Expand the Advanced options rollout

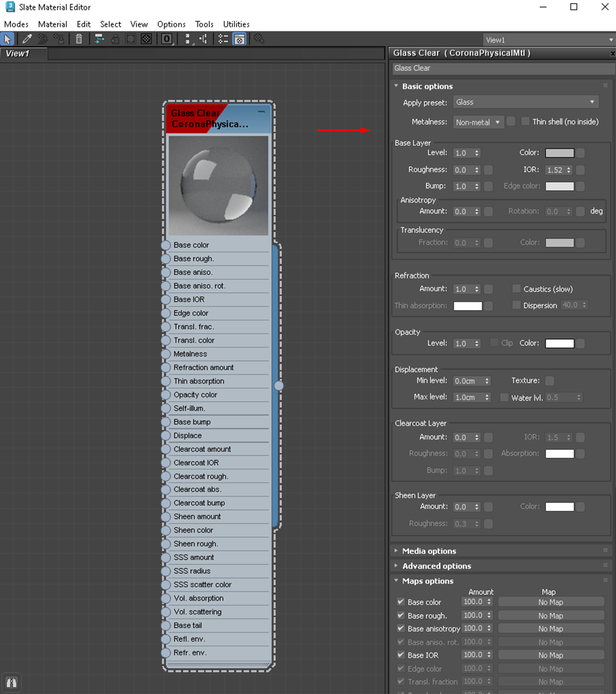tap(436, 566)
